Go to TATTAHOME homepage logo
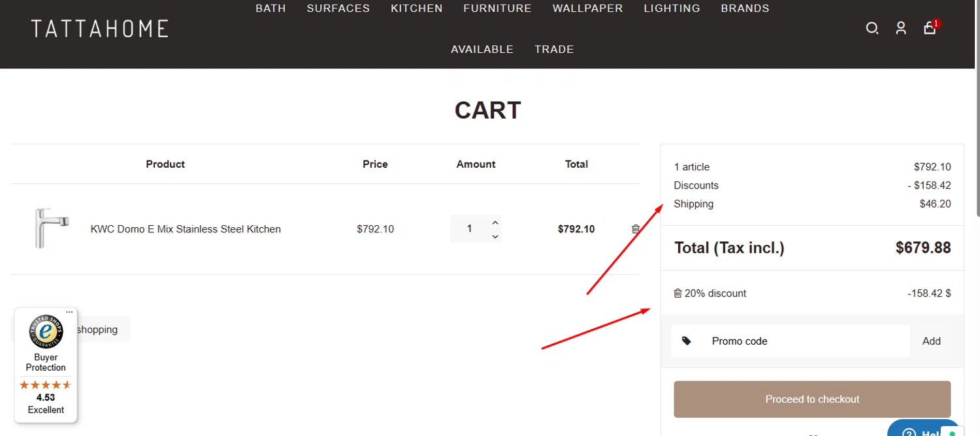The width and height of the screenshot is (980, 436). point(100,28)
